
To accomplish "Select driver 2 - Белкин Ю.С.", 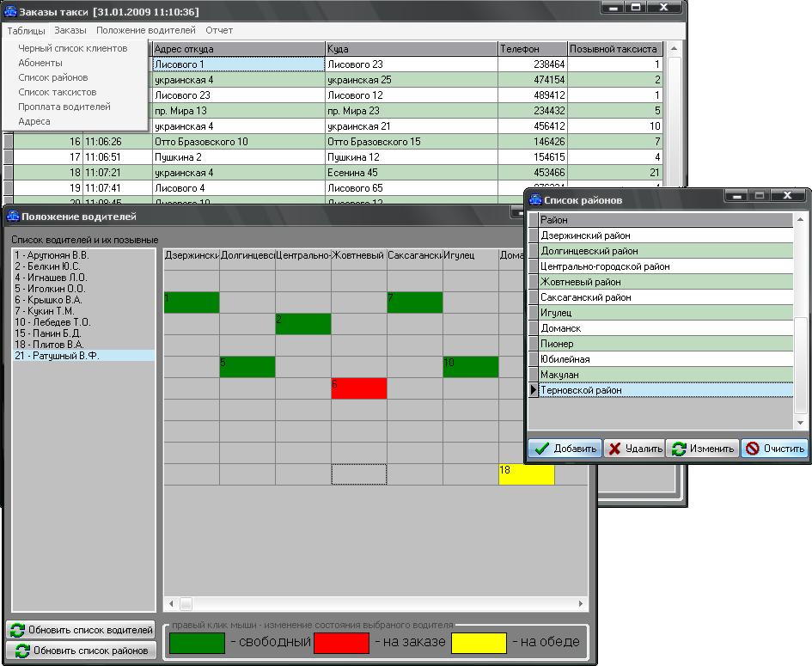I will click(83, 266).
